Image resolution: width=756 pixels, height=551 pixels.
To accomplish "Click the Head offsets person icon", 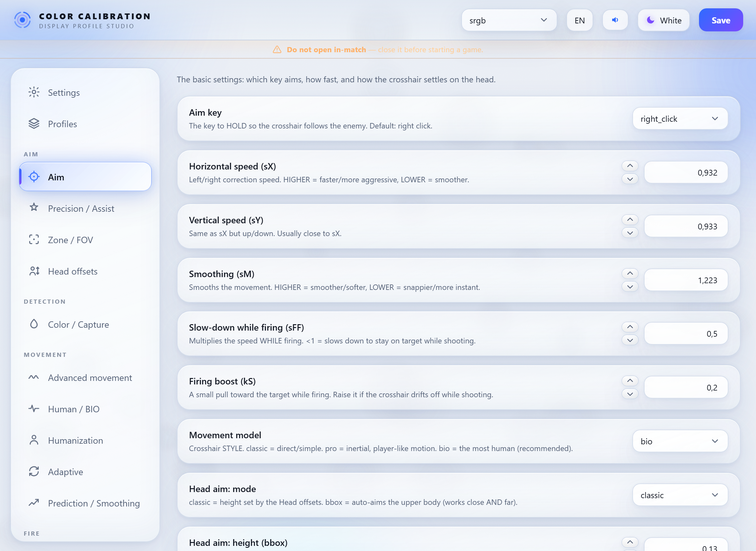I will [34, 271].
